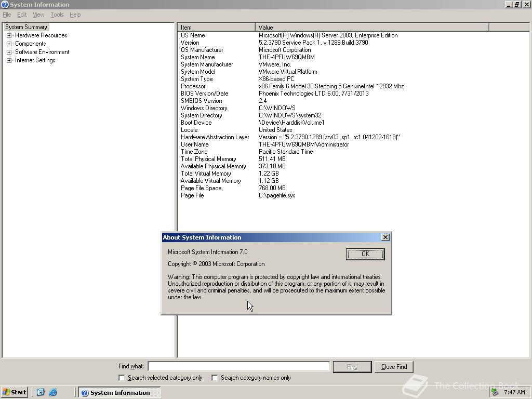Image resolution: width=532 pixels, height=399 pixels.
Task: Enable Search category names only checkbox
Action: tap(215, 378)
